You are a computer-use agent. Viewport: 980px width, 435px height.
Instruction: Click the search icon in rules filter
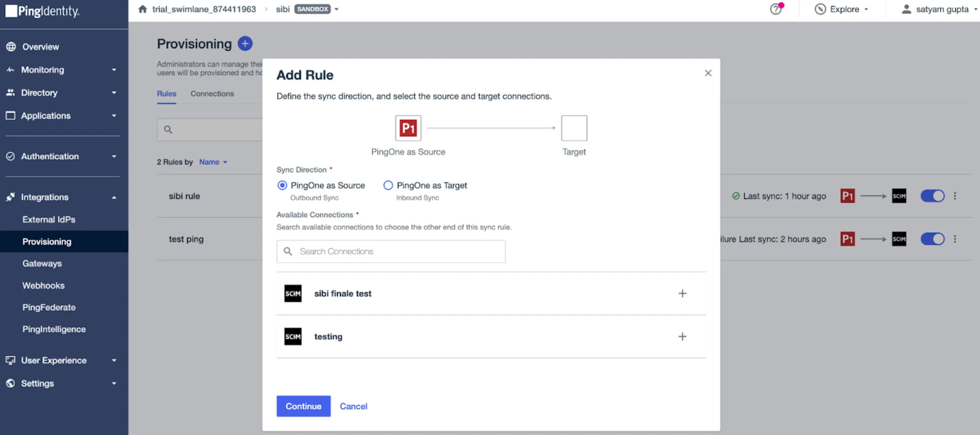168,129
